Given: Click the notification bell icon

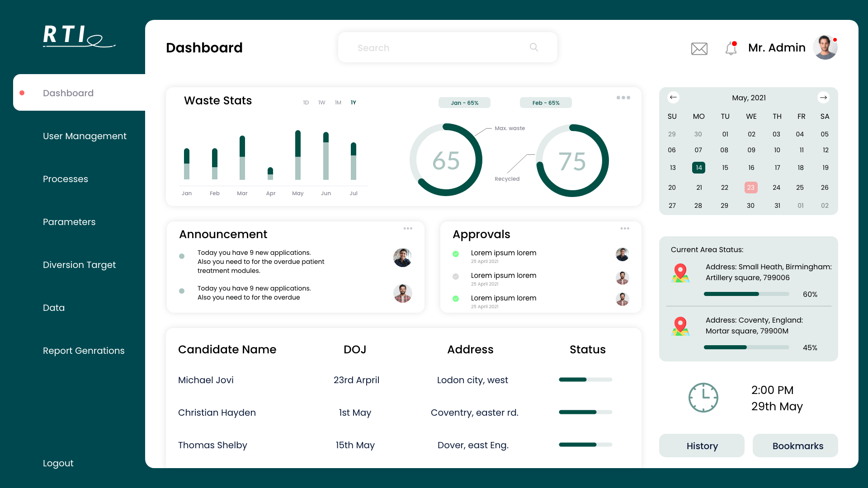Looking at the screenshot, I should (x=731, y=48).
